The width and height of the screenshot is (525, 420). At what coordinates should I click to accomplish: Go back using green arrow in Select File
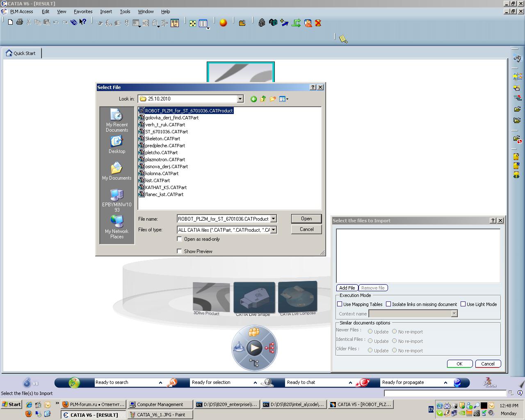click(253, 99)
